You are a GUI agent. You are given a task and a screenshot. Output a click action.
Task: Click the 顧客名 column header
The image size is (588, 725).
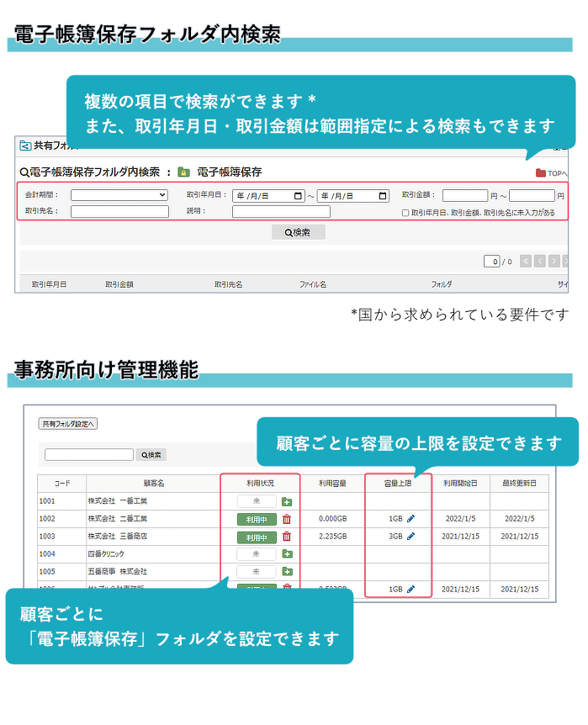[153, 483]
